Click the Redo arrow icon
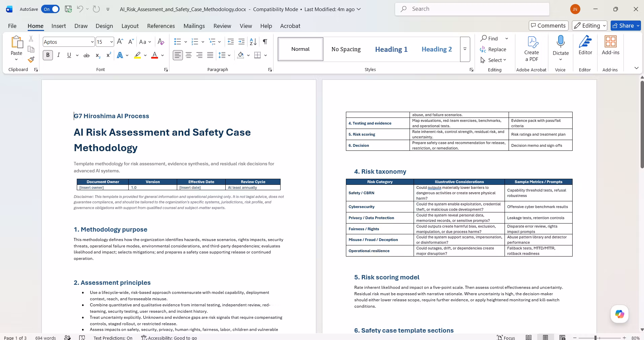This screenshot has width=644, height=340. pos(96,9)
